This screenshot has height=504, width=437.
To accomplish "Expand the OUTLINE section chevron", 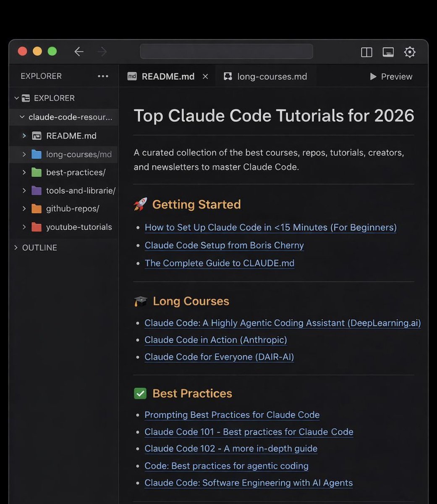I will coord(16,247).
